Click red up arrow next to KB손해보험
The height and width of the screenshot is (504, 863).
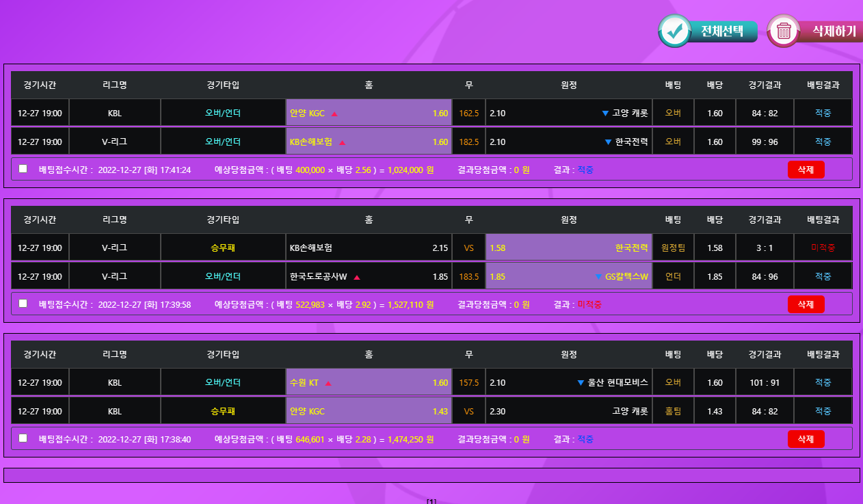point(343,142)
